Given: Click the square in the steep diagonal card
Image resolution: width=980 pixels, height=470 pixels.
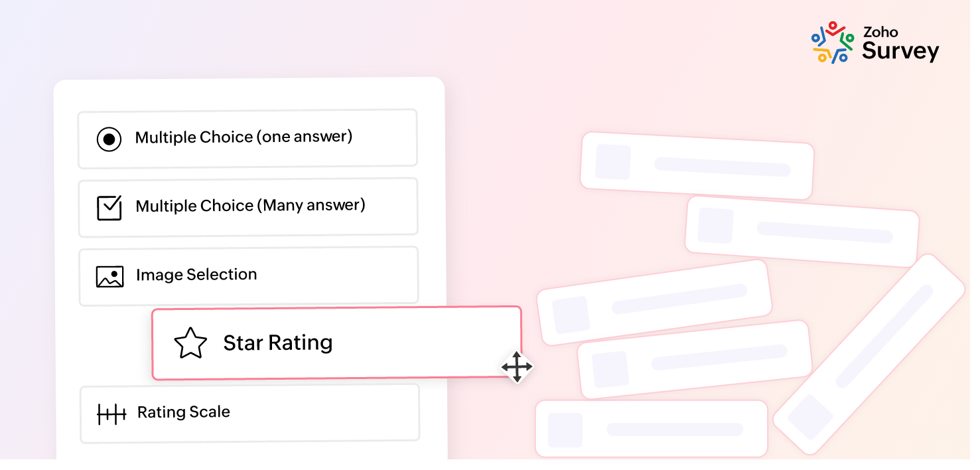Looking at the screenshot, I should click(809, 417).
